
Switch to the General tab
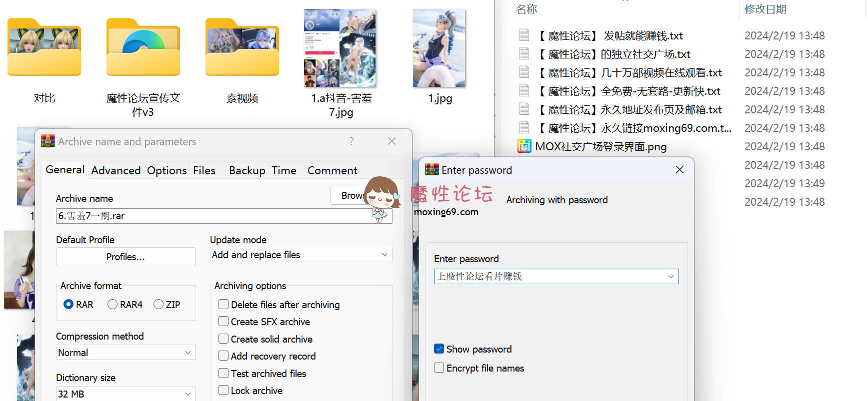65,169
